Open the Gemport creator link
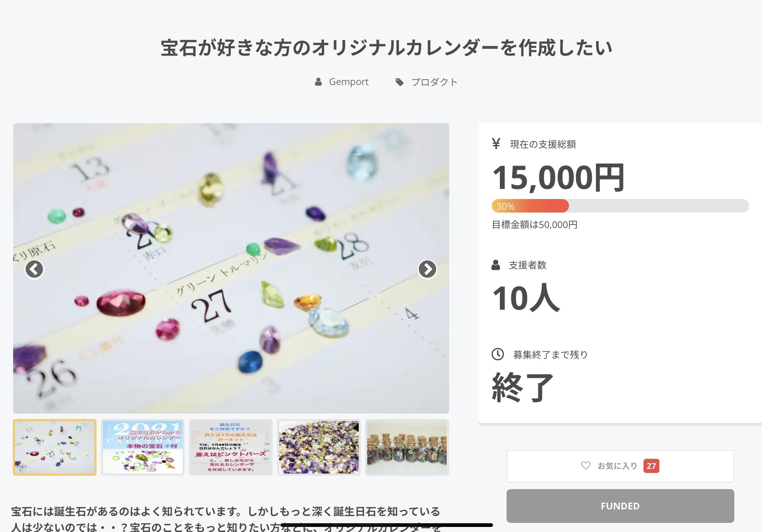The height and width of the screenshot is (532, 762). coord(348,82)
